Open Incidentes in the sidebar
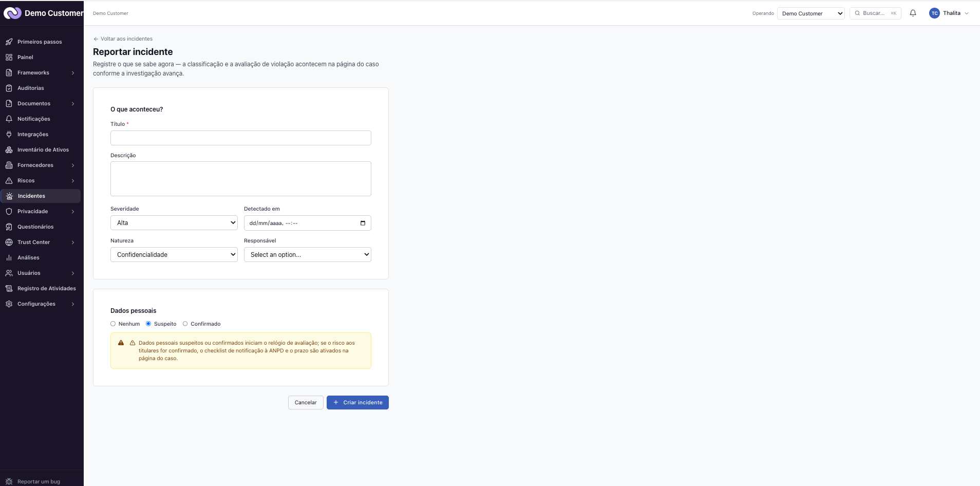This screenshot has width=980, height=486. pyautogui.click(x=41, y=196)
